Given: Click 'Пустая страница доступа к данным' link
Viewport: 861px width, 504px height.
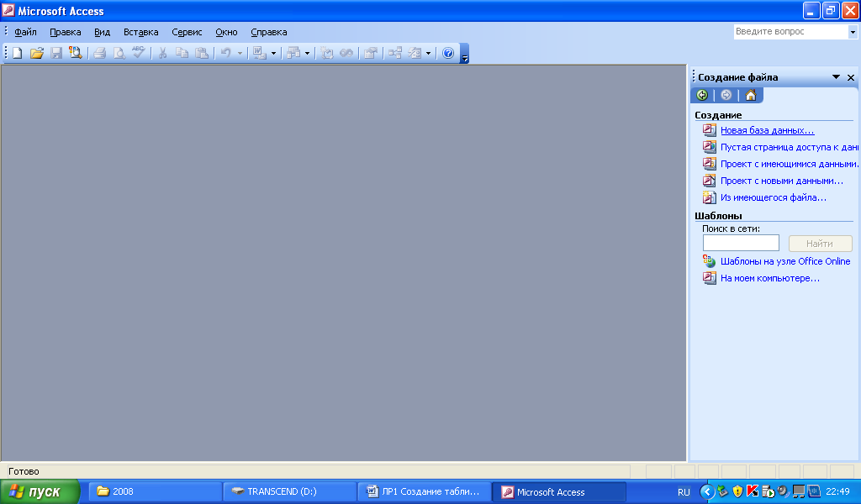Looking at the screenshot, I should point(789,147).
